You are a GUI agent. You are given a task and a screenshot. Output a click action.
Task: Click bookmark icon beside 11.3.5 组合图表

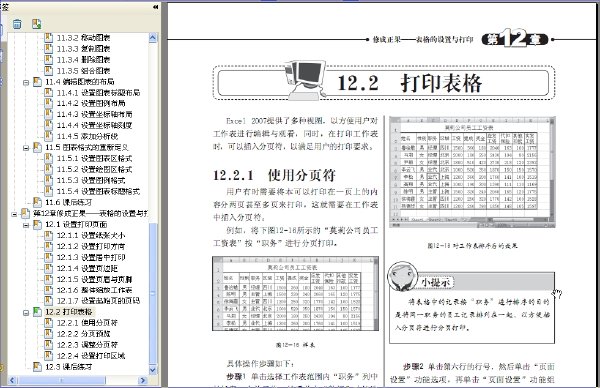click(49, 70)
